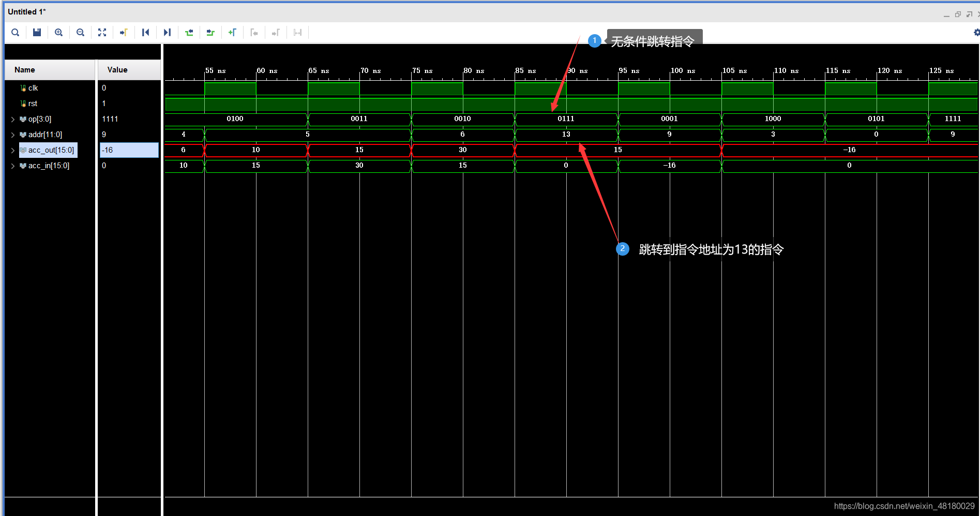
Task: Click addr waveform segment 6
Action: pyautogui.click(x=463, y=135)
